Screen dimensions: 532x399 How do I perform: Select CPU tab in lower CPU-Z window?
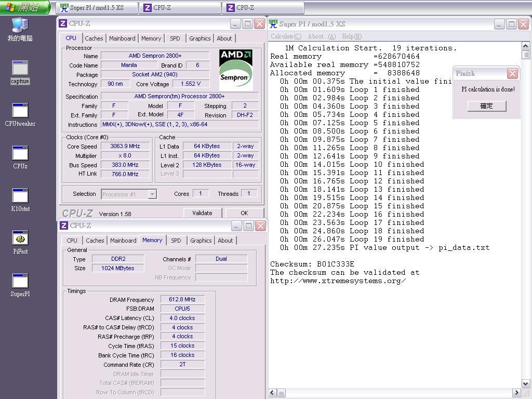click(72, 240)
